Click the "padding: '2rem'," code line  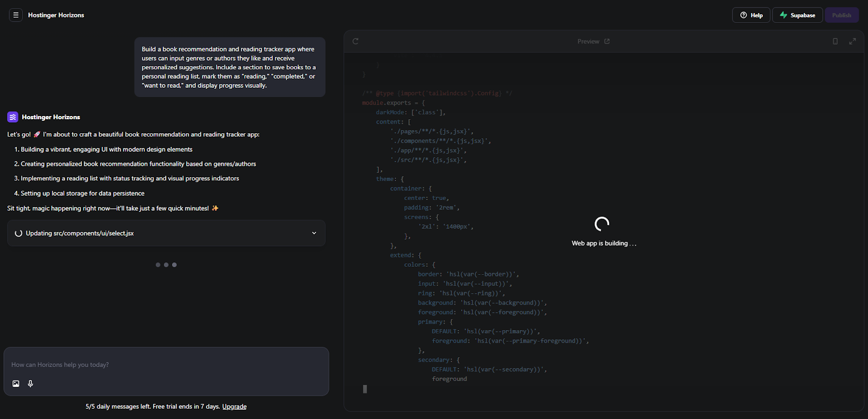click(x=432, y=208)
